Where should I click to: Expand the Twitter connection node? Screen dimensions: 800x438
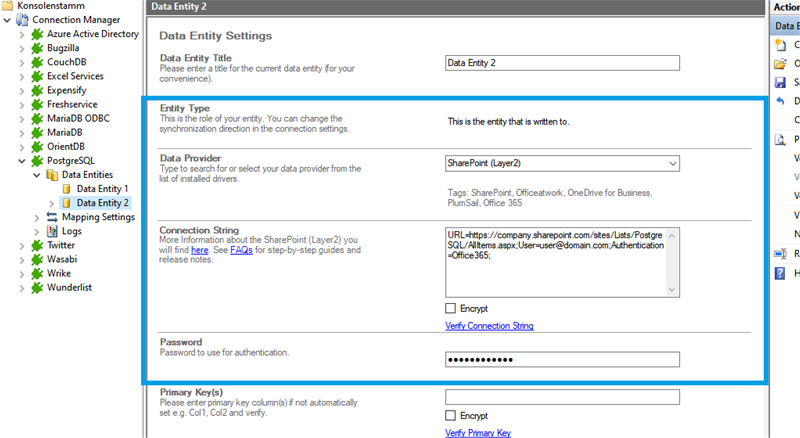tap(23, 245)
